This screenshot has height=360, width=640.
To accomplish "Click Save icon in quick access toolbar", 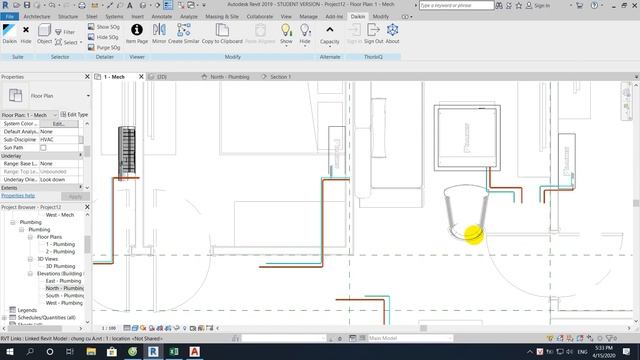I will [27, 5].
